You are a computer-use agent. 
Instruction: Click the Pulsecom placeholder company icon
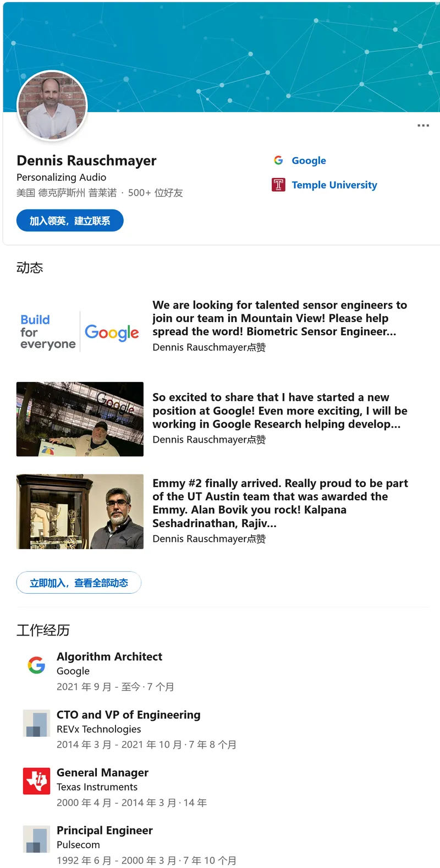tap(36, 839)
